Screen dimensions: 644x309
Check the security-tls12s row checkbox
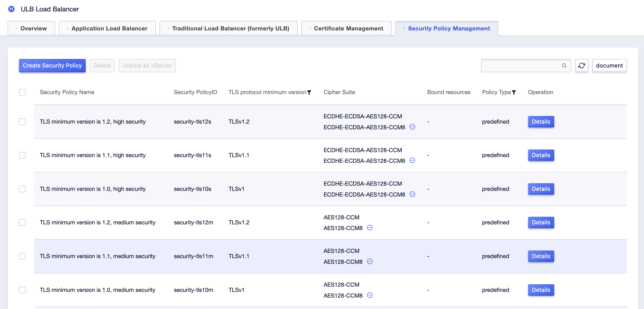coord(22,122)
